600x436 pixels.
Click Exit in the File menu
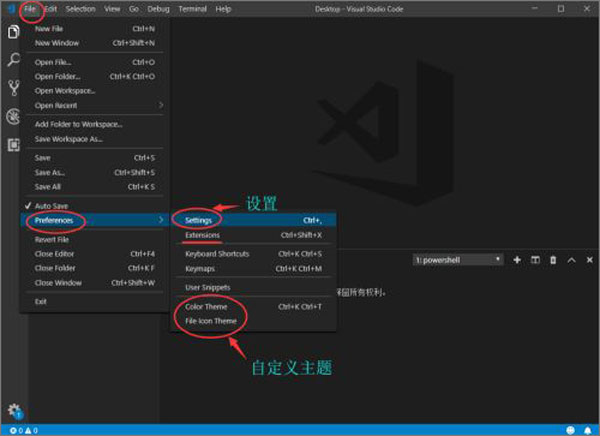[95, 302]
